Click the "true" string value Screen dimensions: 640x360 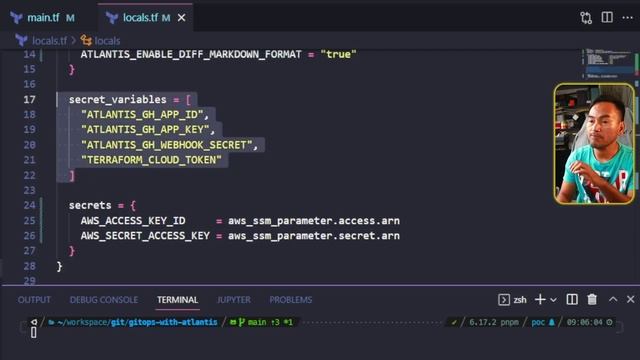tap(338, 54)
